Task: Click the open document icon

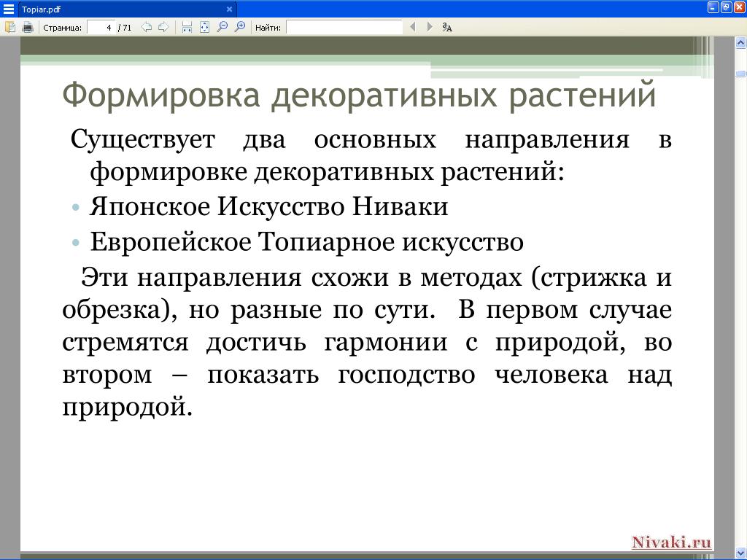Action: [10, 27]
